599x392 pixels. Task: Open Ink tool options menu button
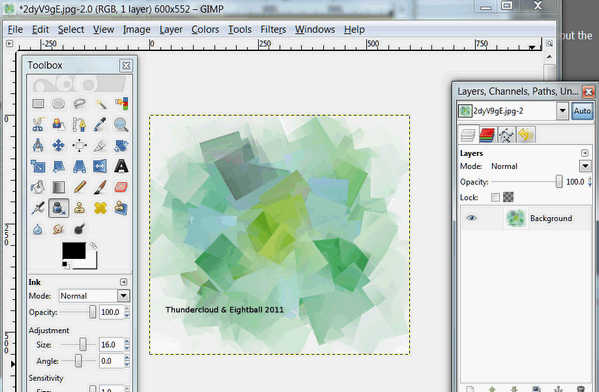point(123,282)
